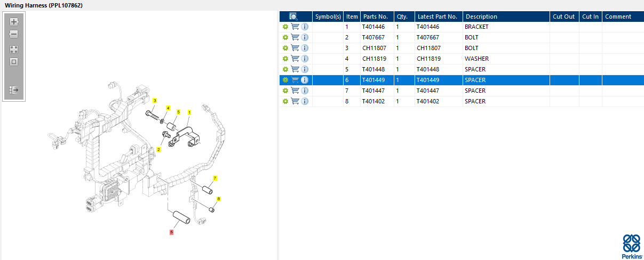Click the four-squares grid view icon
The height and width of the screenshot is (260, 644).
point(14,49)
